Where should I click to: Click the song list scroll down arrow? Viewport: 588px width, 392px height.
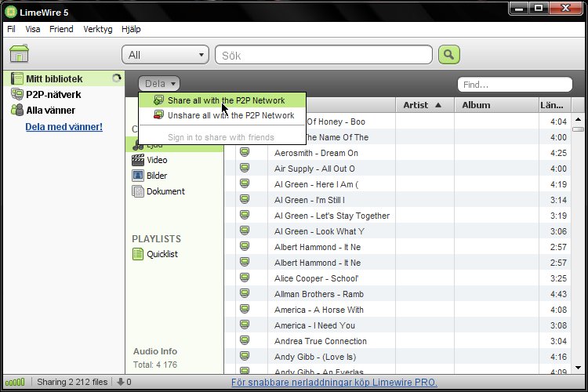(x=578, y=368)
